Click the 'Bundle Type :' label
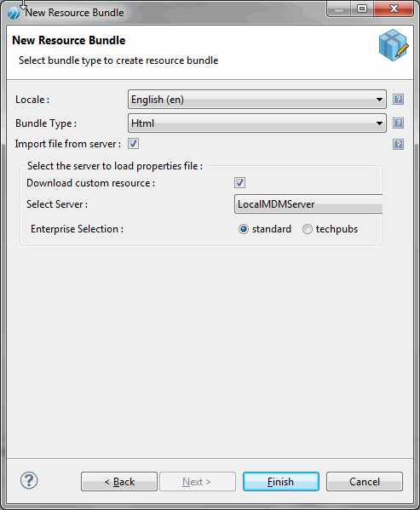The image size is (420, 510). [46, 123]
